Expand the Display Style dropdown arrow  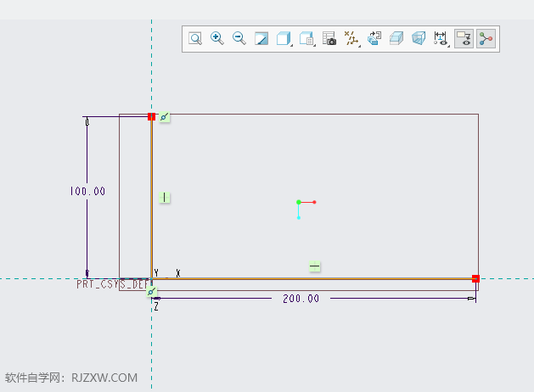point(291,45)
